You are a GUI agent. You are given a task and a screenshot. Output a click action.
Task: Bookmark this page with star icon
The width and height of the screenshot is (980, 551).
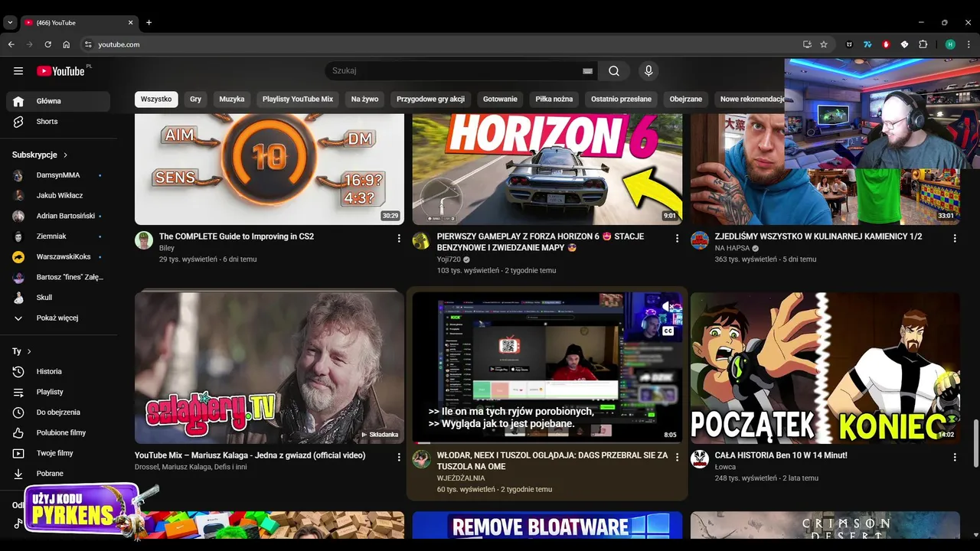[x=824, y=44]
